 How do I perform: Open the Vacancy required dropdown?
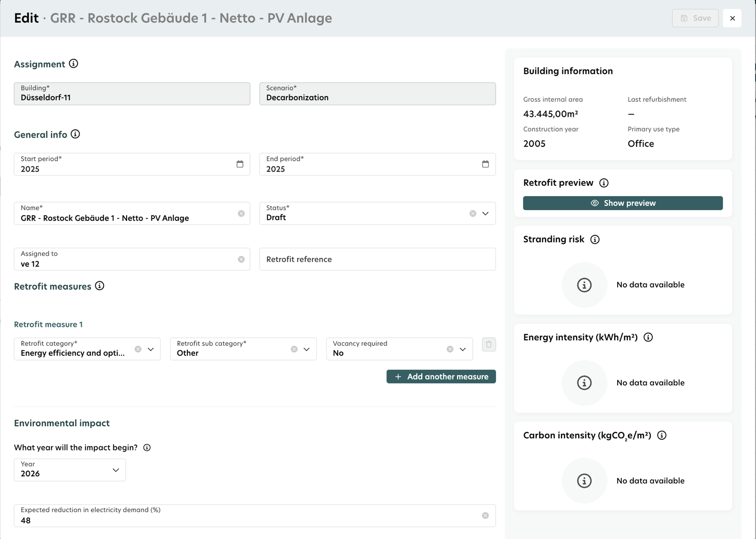(x=463, y=349)
